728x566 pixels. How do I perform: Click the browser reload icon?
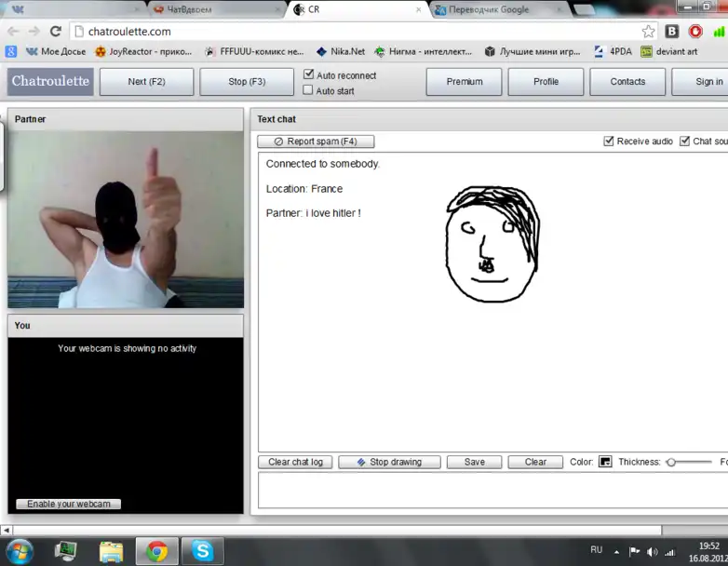(x=57, y=31)
